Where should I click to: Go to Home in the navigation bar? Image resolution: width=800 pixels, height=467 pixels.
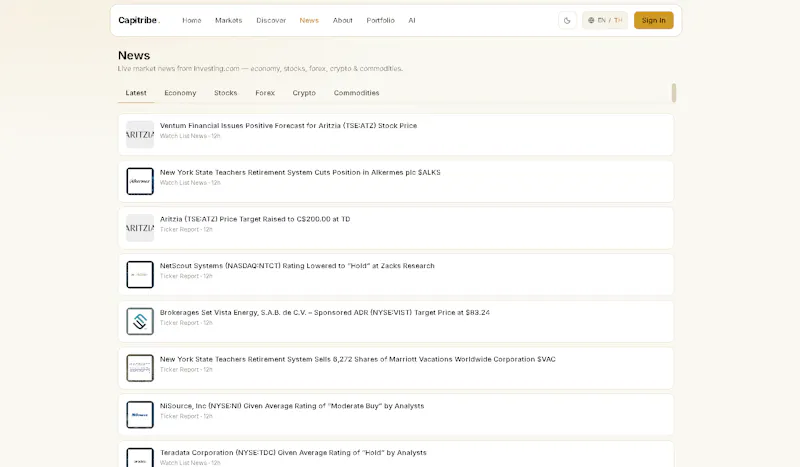coord(192,20)
